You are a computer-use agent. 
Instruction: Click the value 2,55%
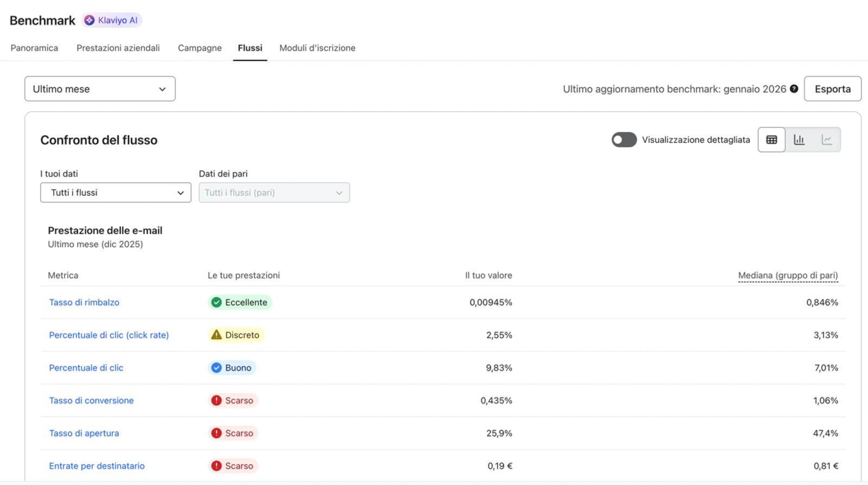pyautogui.click(x=499, y=335)
